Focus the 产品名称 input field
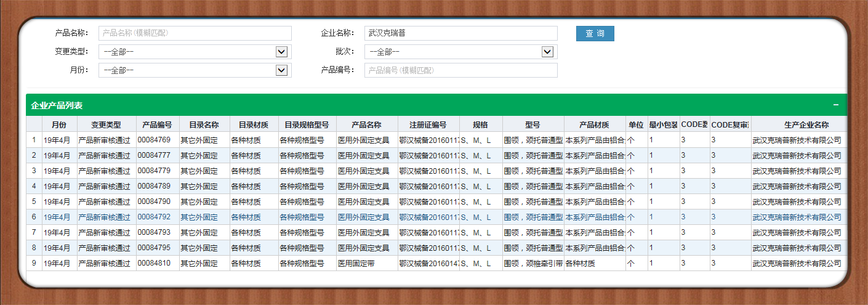The image size is (868, 305). [x=195, y=33]
